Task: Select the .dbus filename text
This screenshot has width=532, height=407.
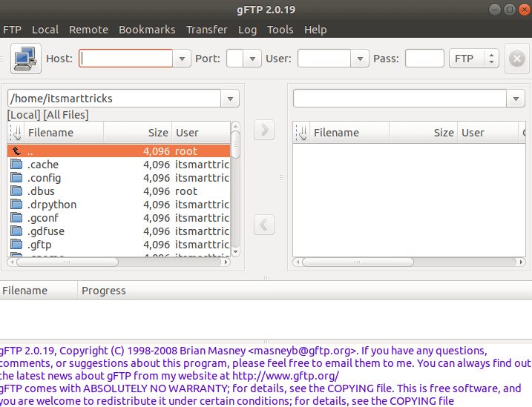Action: coord(41,191)
